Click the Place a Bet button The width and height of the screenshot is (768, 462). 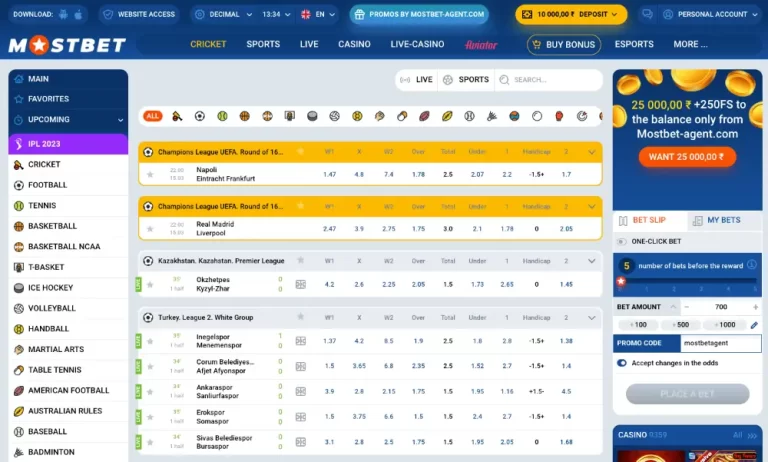(687, 394)
